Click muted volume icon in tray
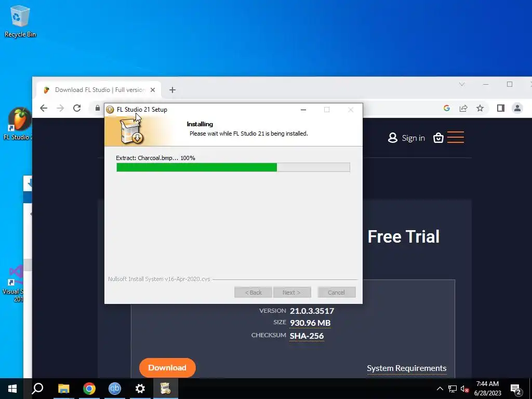532x399 pixels. (x=465, y=389)
